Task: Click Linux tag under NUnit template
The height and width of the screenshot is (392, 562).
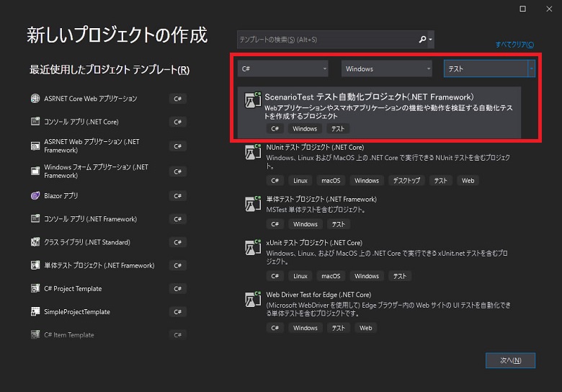Action: (x=300, y=181)
